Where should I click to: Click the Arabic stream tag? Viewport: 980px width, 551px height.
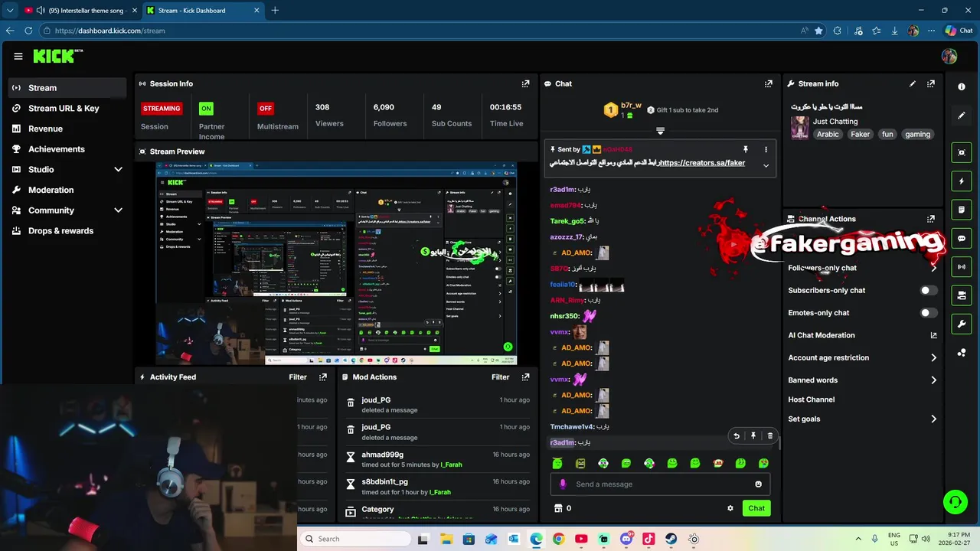pyautogui.click(x=828, y=134)
